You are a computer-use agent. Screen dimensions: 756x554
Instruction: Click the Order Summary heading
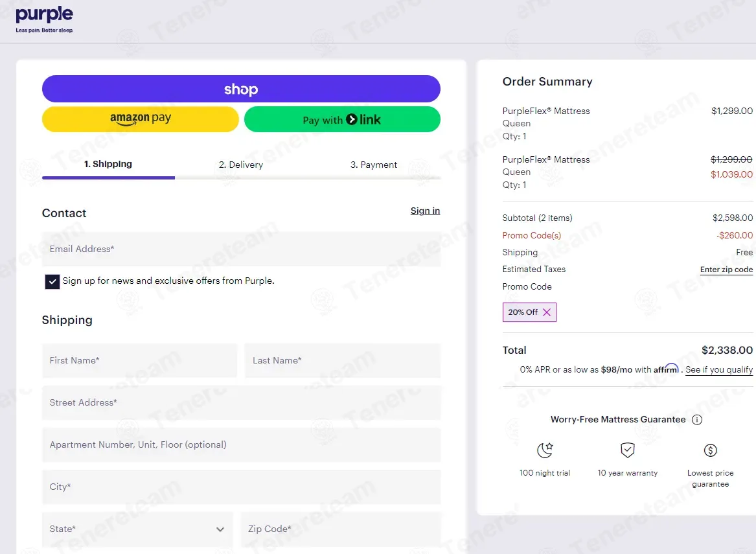tap(547, 82)
